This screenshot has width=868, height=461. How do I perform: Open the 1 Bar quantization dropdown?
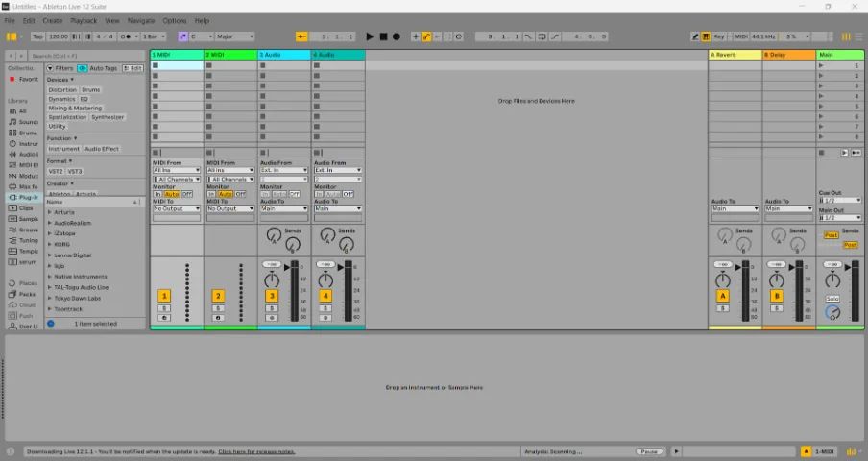pos(154,36)
